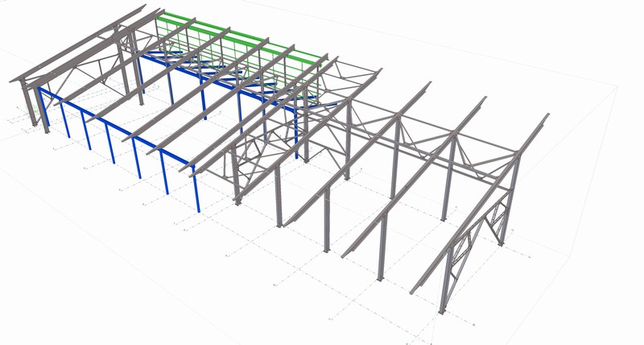Pick the blue eave beam atop blue columns
The height and width of the screenshot is (345, 644).
[121, 129]
